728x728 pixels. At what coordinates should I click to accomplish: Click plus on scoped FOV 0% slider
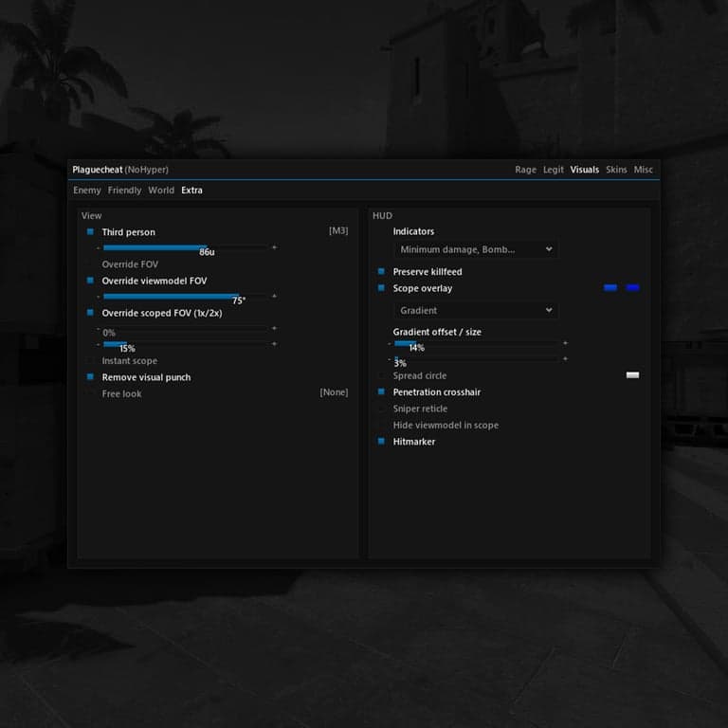point(274,328)
